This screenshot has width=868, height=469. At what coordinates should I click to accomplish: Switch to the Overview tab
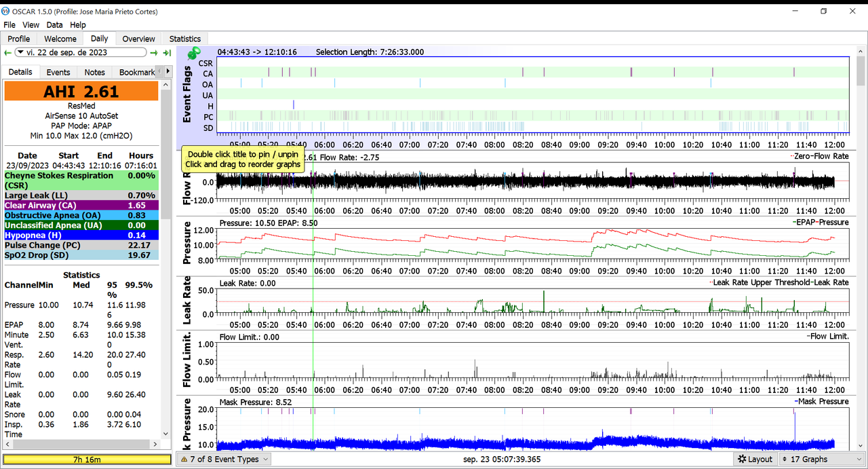[138, 39]
